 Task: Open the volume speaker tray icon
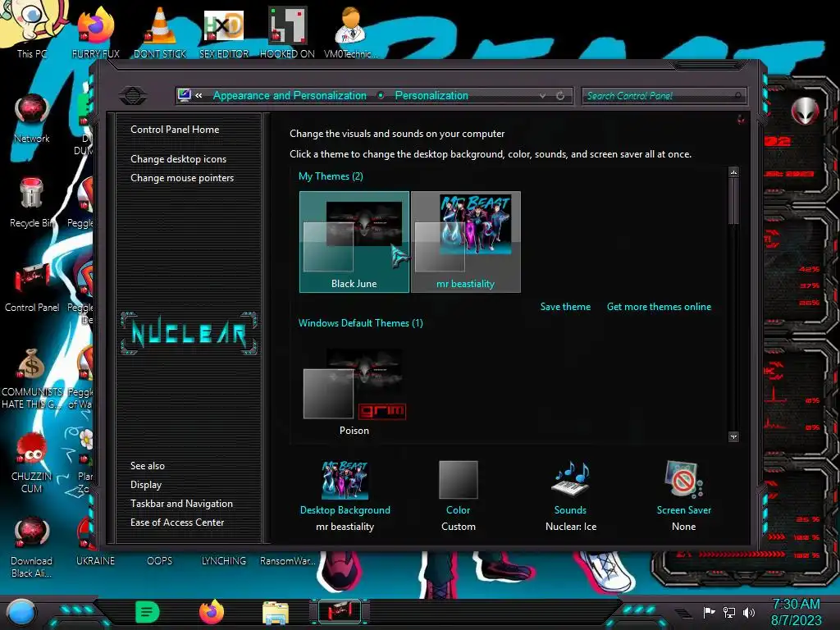tap(749, 612)
